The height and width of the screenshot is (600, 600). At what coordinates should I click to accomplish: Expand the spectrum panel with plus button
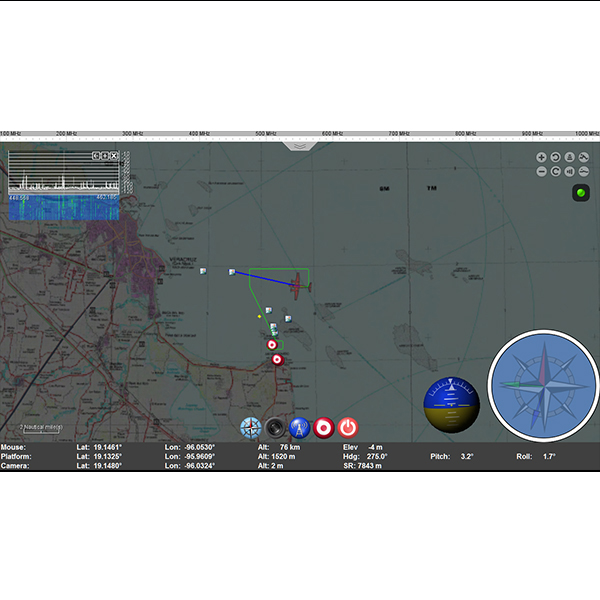click(105, 155)
